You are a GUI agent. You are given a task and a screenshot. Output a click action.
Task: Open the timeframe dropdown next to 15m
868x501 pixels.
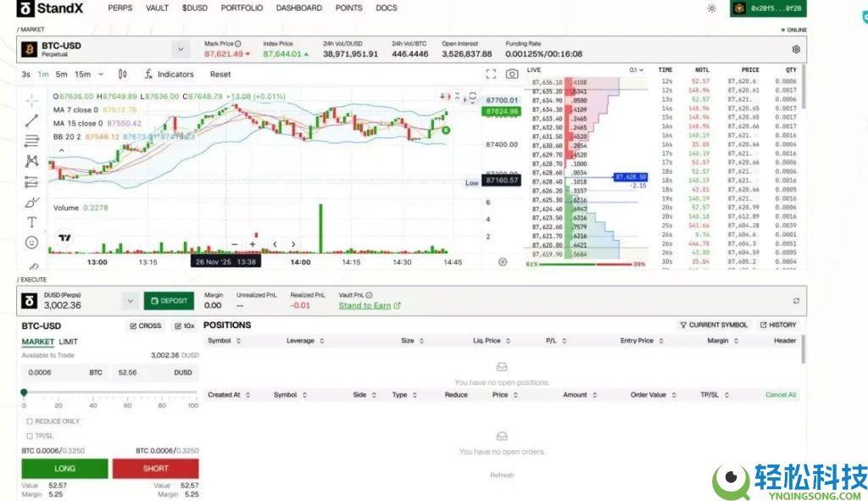click(100, 74)
